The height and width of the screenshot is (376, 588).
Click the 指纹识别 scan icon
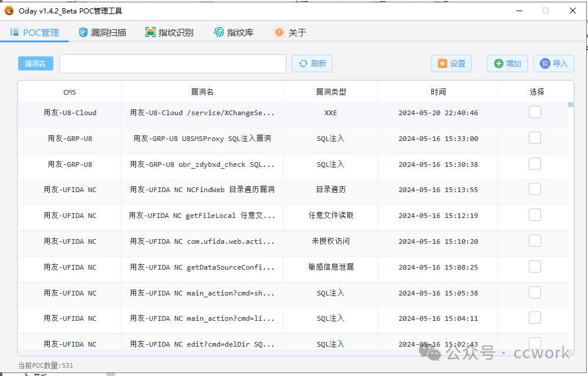pos(150,32)
